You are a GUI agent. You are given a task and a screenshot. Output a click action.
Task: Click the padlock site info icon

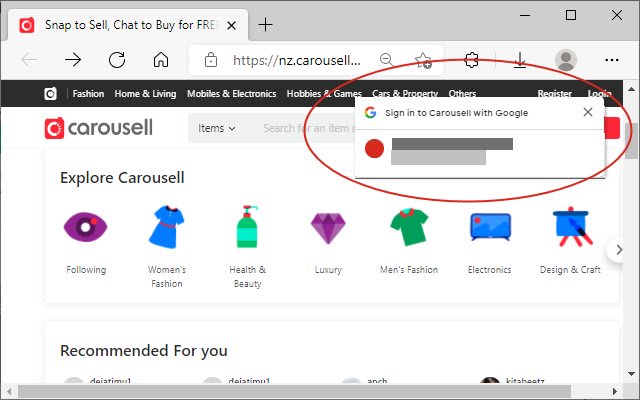click(x=211, y=60)
